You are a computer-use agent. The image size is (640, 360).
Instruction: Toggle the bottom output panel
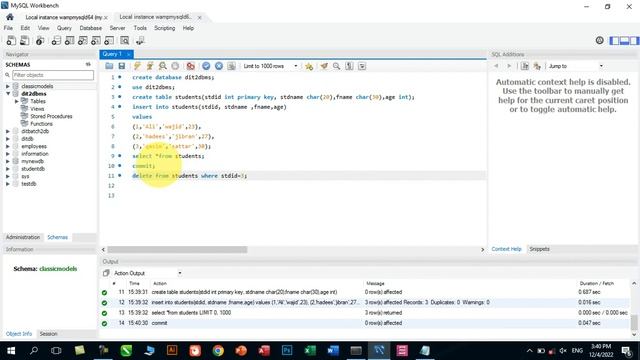624,40
